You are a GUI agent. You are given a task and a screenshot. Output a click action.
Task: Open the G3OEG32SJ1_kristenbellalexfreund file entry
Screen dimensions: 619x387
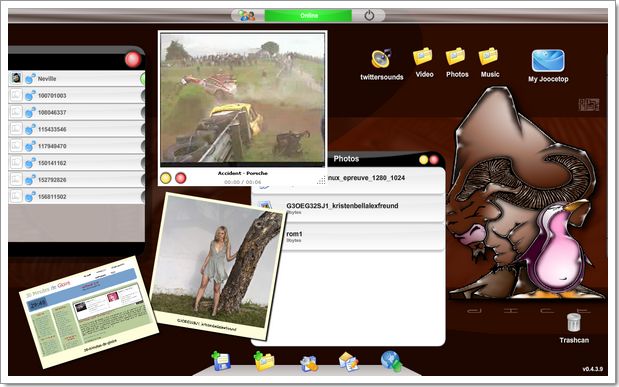(x=348, y=209)
